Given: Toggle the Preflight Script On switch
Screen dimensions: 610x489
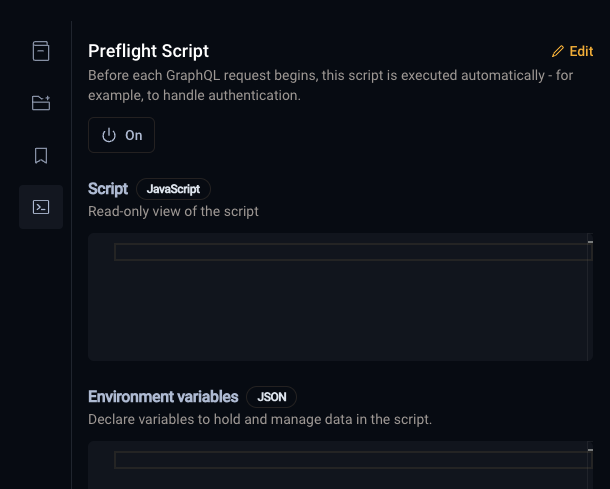Looking at the screenshot, I should point(122,135).
